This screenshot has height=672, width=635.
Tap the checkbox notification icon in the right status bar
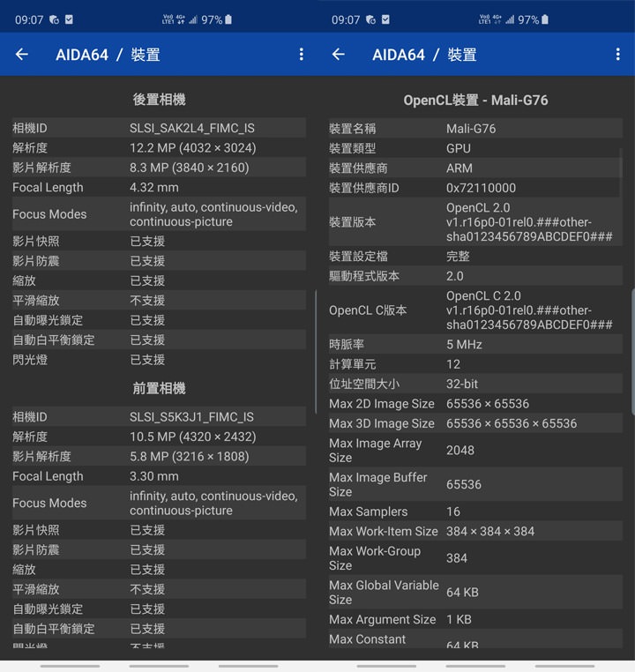[385, 19]
